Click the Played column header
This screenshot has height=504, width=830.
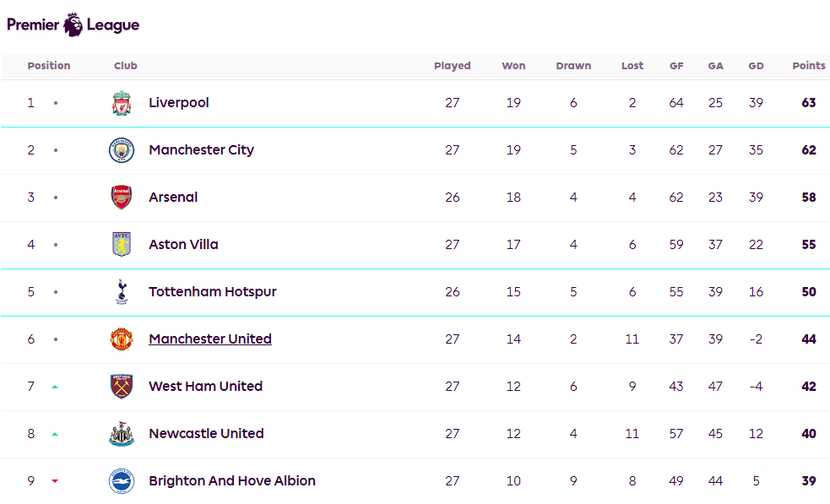453,66
